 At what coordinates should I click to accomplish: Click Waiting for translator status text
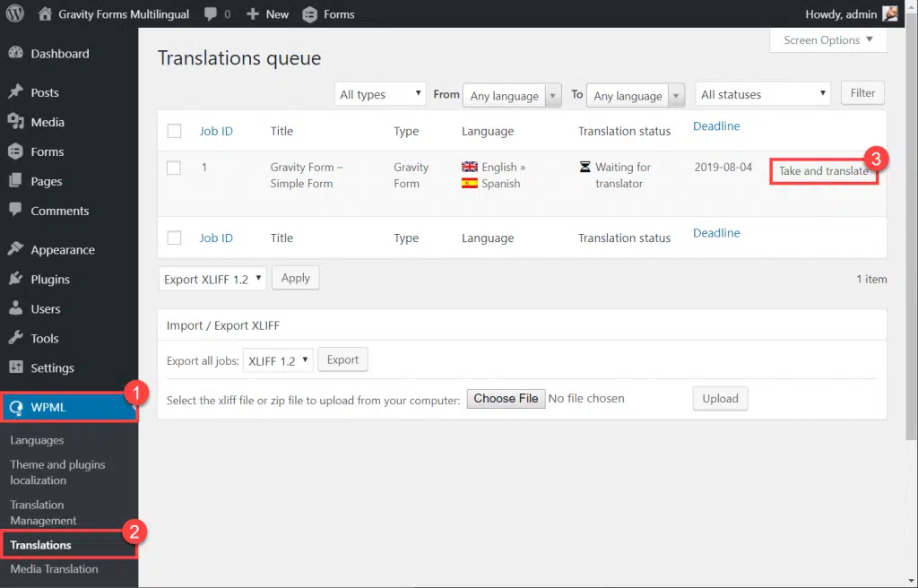point(623,175)
